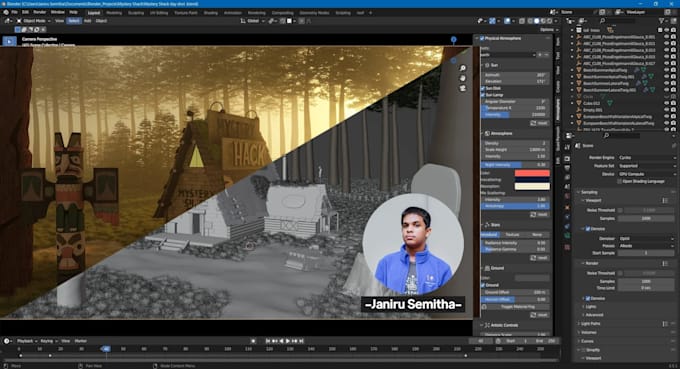The height and width of the screenshot is (369, 680).
Task: Toggle the Render Denoise checkbox
Action: 588,298
